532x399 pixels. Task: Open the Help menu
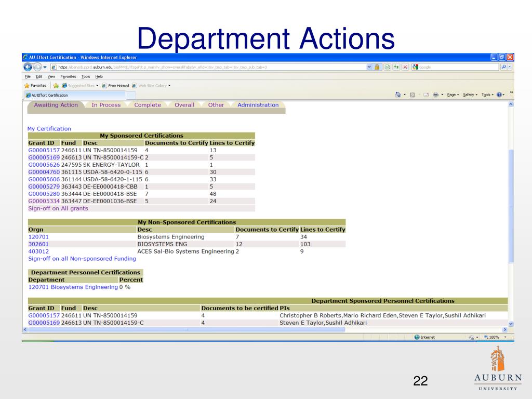point(99,77)
